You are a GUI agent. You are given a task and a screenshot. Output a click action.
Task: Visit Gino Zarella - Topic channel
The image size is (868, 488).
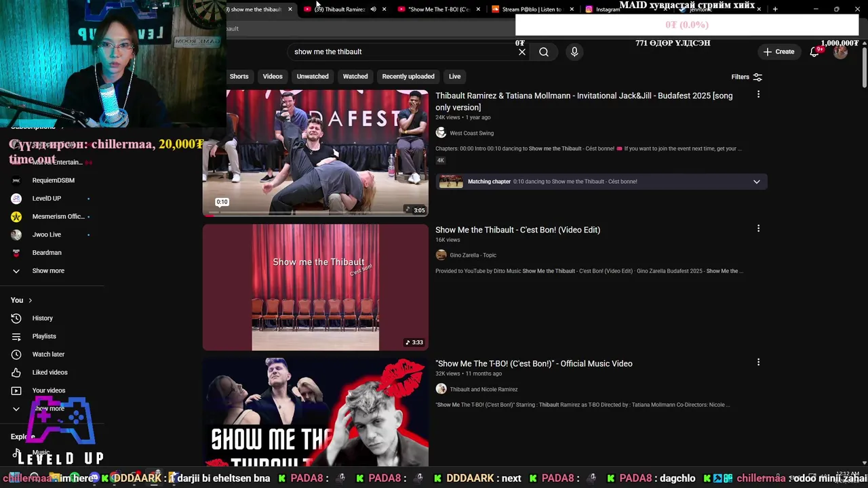473,255
